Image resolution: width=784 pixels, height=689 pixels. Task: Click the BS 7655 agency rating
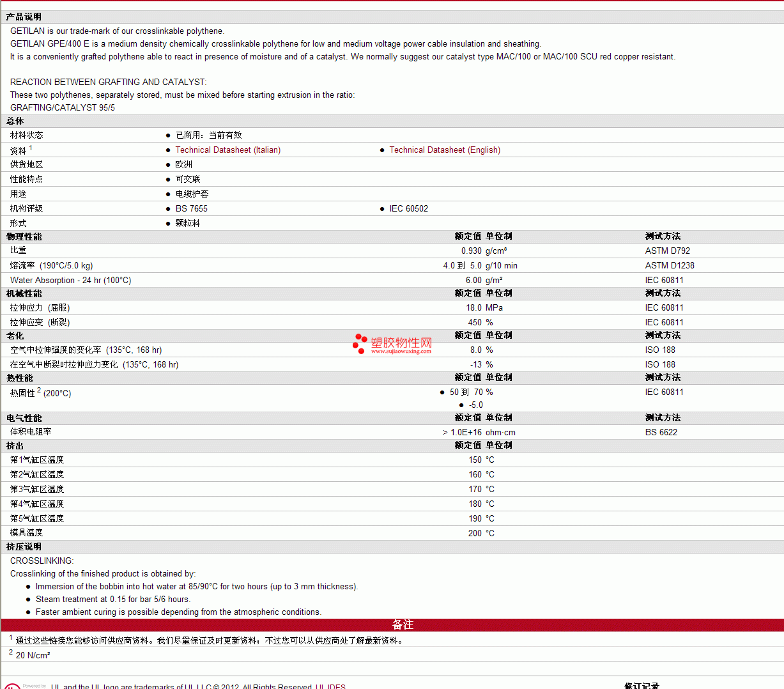[x=192, y=209]
